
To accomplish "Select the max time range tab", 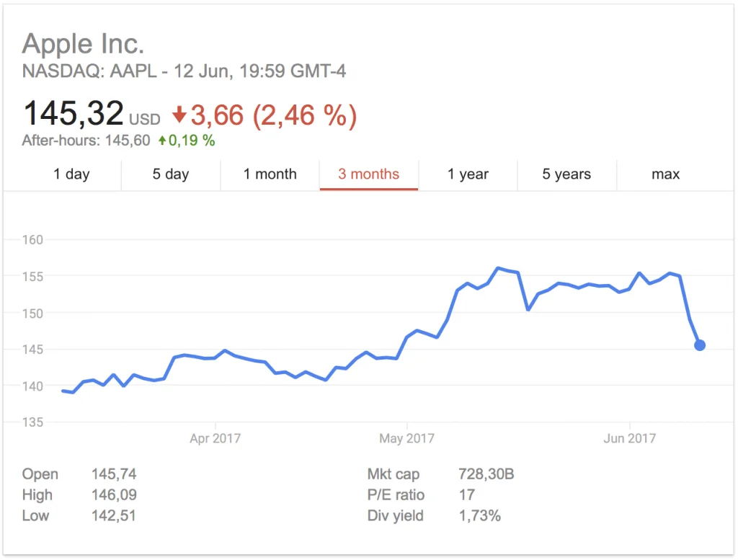I will tap(665, 174).
